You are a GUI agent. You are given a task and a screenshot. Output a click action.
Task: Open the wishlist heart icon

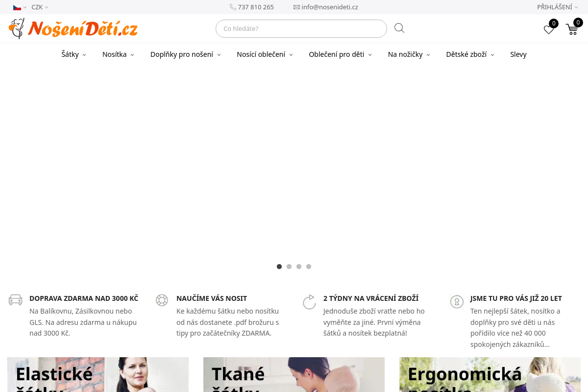[x=549, y=29]
